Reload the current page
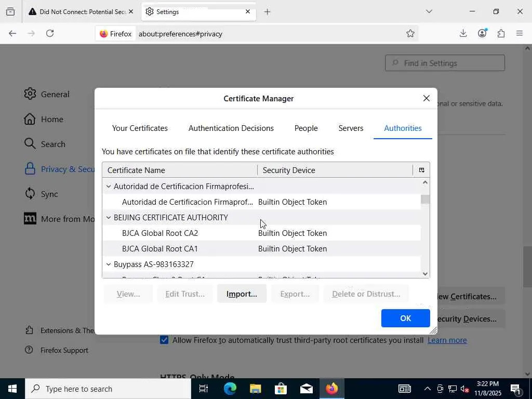The image size is (532, 399). pyautogui.click(x=50, y=33)
